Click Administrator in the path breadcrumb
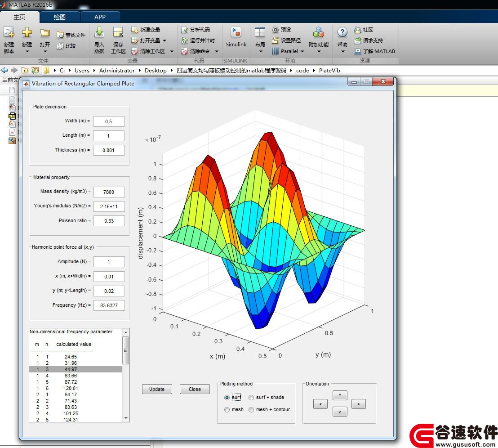Image resolution: width=498 pixels, height=448 pixels. 117,71
